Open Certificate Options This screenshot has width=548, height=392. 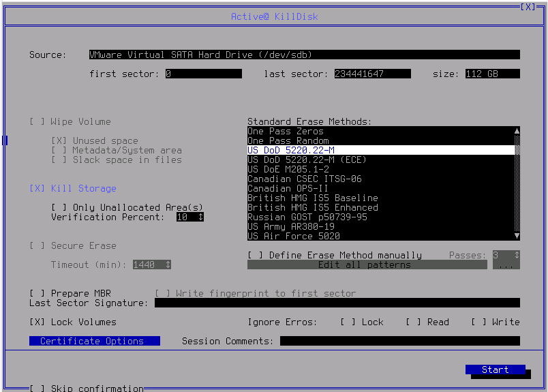click(95, 341)
